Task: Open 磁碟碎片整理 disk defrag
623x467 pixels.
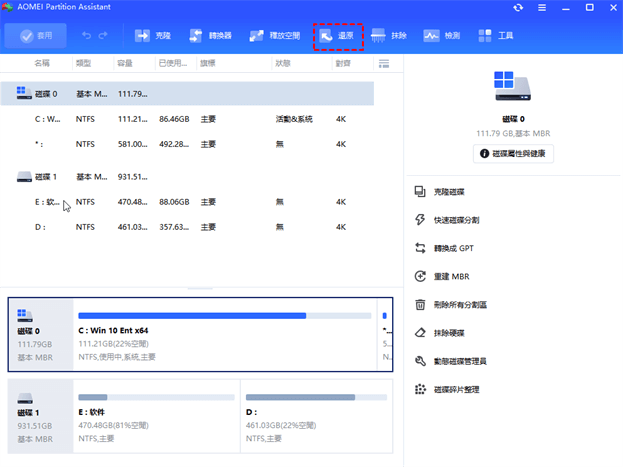Action: (447, 389)
